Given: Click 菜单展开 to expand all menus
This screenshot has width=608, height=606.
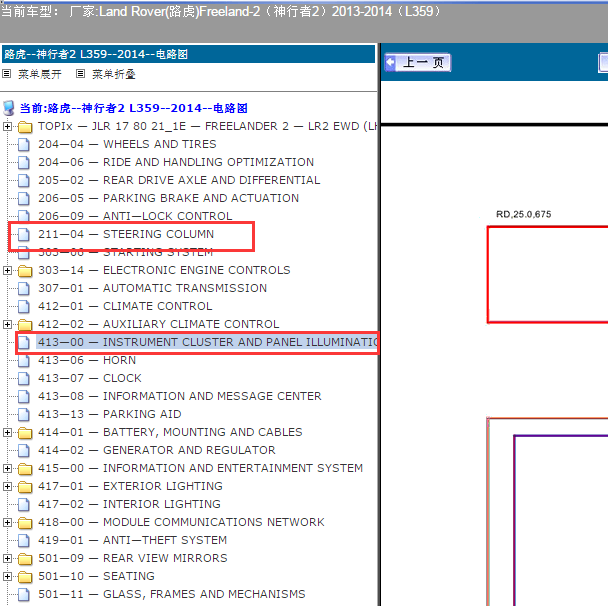Looking at the screenshot, I should coord(40,74).
